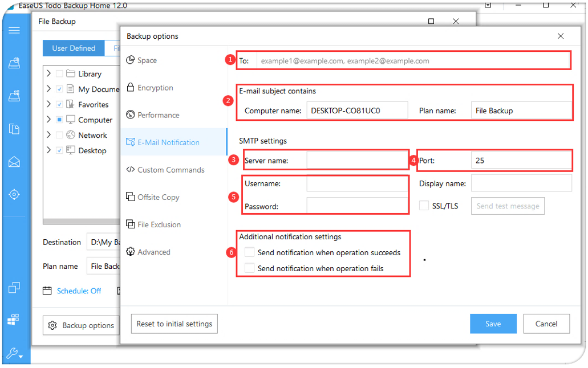Open the Tools wrench menu in the sidebar
Viewport: 588px width, 368px height.
(x=14, y=353)
